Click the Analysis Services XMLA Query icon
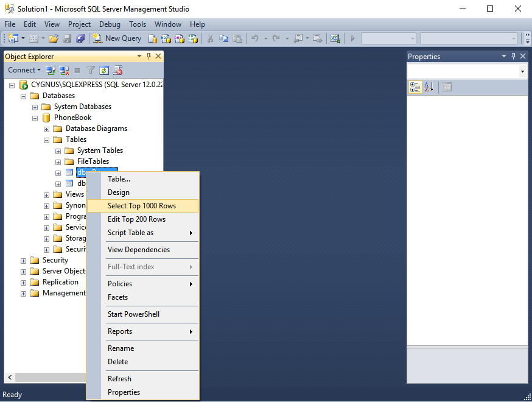This screenshot has height=402, width=532. (x=193, y=38)
